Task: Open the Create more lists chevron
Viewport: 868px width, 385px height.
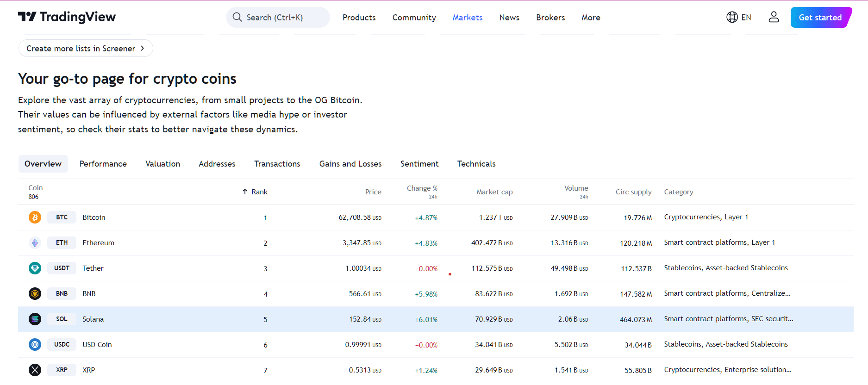Action: coord(143,48)
